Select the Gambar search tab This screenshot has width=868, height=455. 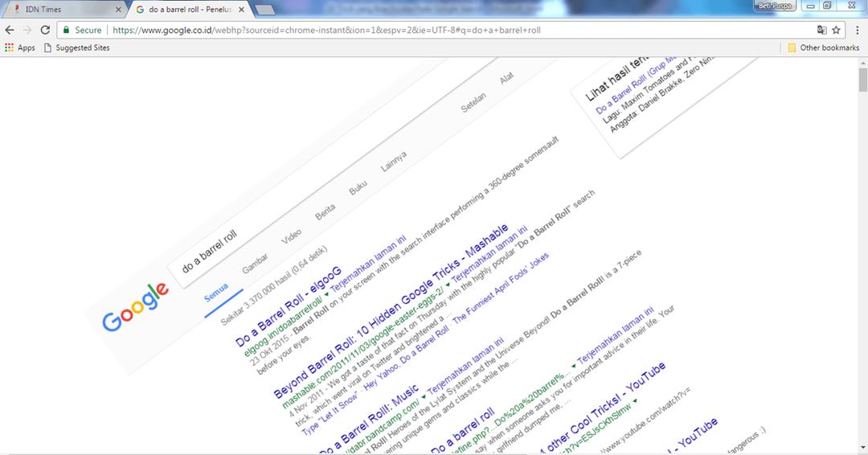tap(256, 263)
